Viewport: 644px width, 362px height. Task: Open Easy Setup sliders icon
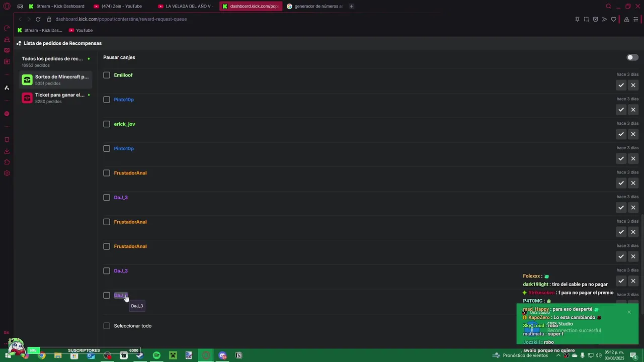pyautogui.click(x=636, y=19)
